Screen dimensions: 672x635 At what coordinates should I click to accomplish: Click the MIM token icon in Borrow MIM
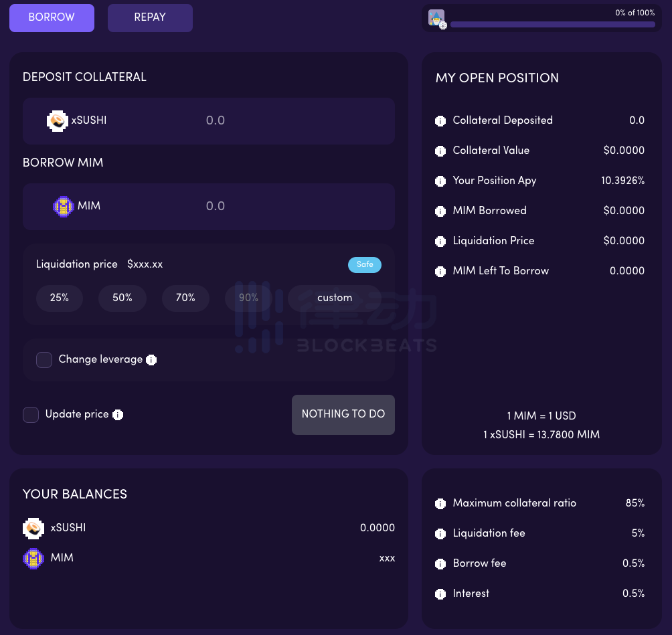tap(64, 207)
